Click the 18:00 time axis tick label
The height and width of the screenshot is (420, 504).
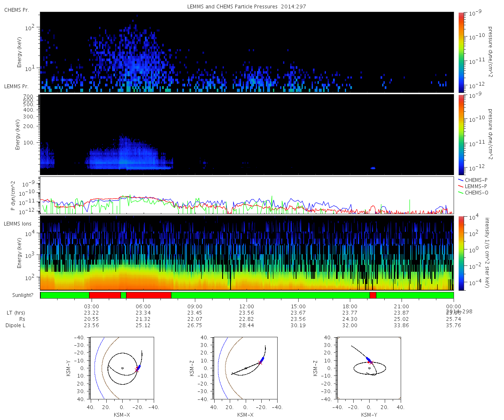350,306
